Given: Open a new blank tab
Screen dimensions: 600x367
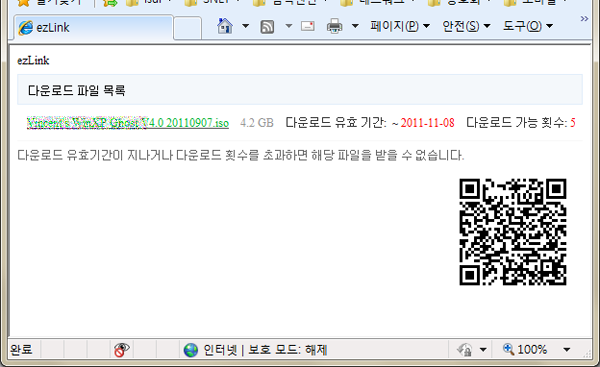Looking at the screenshot, I should 188,28.
